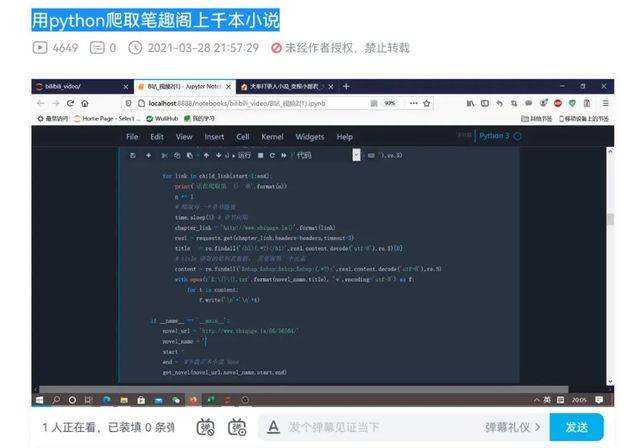Switch to the Jupyter Notebook browser tab
The width and height of the screenshot is (640, 448).
pyautogui.click(x=182, y=86)
